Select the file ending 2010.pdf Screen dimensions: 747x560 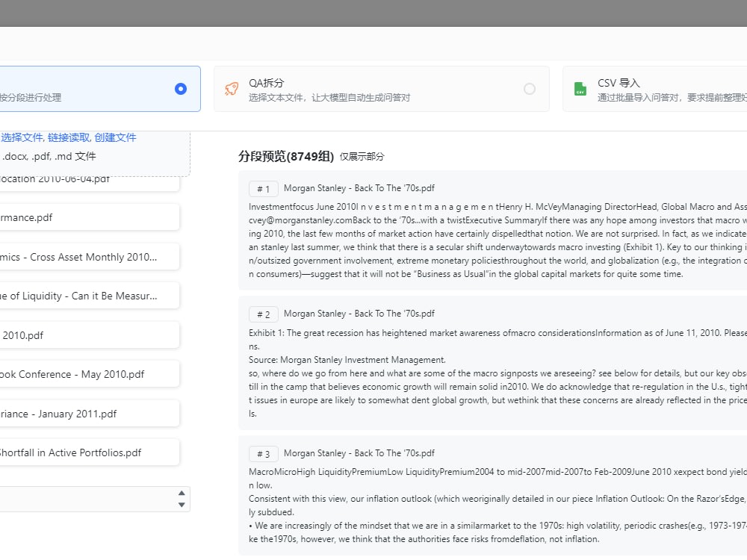click(90, 335)
